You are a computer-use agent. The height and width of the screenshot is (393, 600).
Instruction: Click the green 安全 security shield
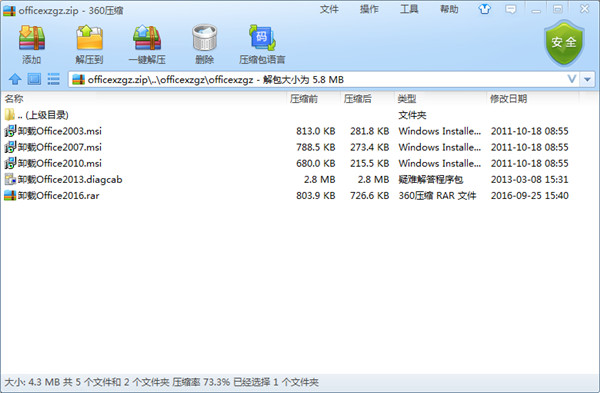(x=564, y=43)
